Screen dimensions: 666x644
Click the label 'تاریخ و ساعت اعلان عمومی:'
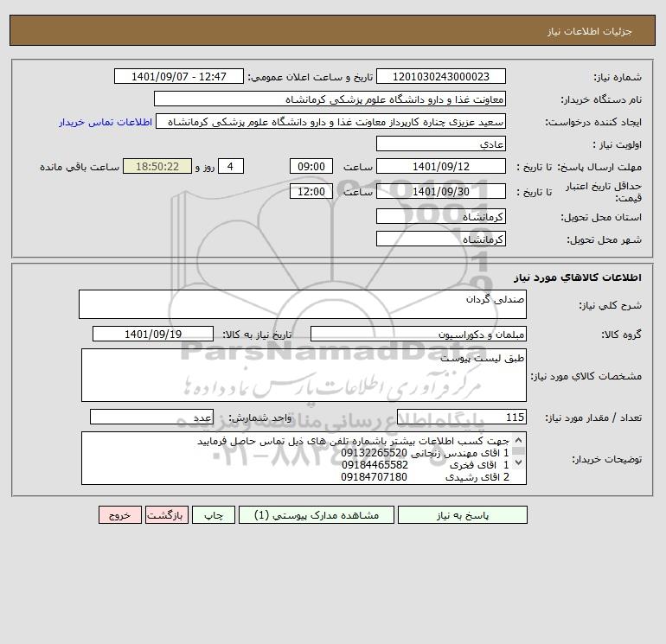tap(310, 77)
